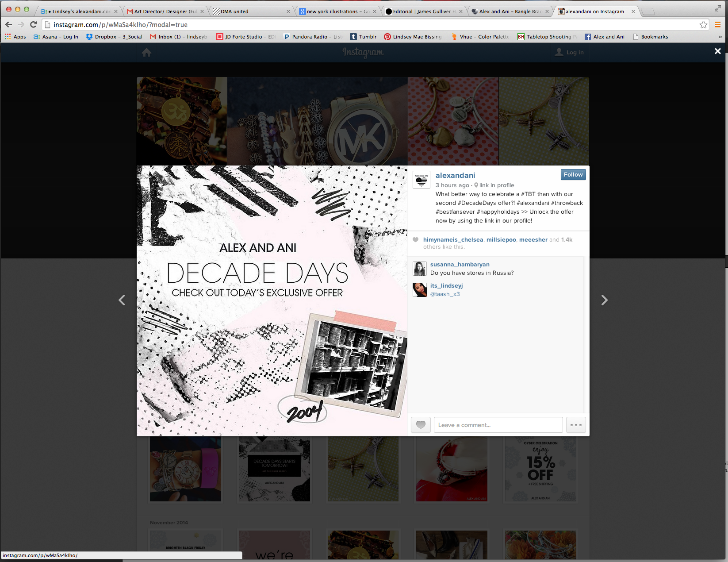Screen dimensions: 728x562
Task: Open the Om charm bangles banner photo
Action: (x=182, y=121)
